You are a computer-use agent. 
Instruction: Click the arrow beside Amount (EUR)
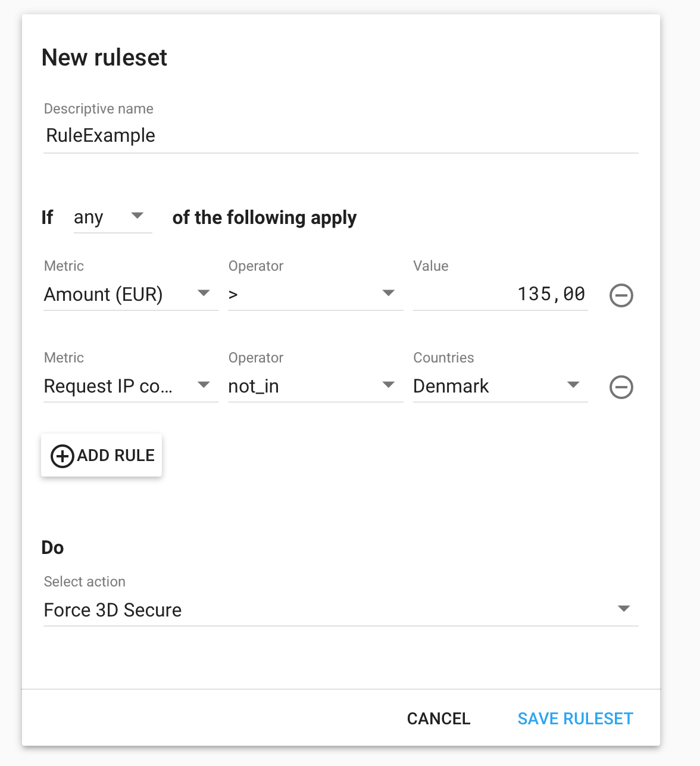204,293
